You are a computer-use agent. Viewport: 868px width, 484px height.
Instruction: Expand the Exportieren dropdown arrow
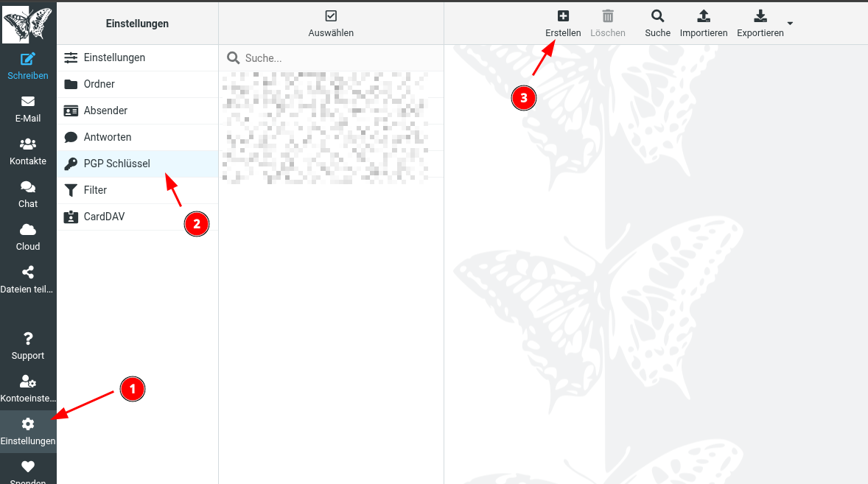[790, 24]
